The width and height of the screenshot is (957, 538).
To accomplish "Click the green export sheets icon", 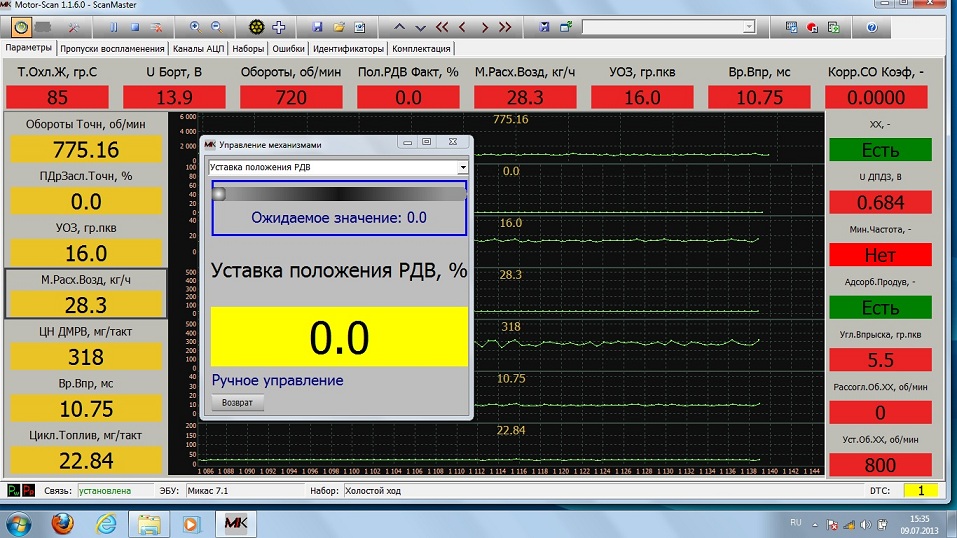I will 834,27.
